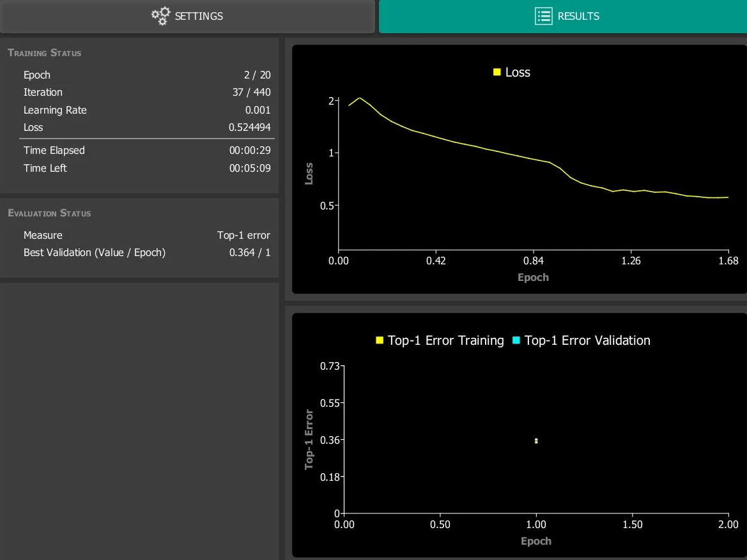Select the Top-1 Error Training legend label

tap(445, 341)
